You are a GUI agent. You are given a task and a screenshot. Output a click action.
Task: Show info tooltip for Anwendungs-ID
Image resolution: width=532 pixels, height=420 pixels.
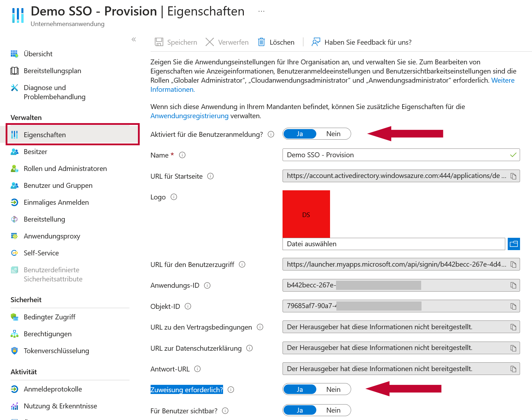click(207, 285)
